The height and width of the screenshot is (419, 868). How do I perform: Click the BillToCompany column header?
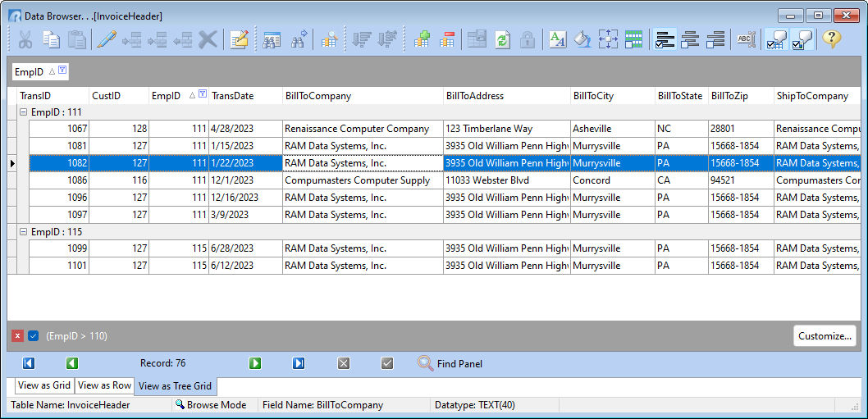click(x=363, y=96)
